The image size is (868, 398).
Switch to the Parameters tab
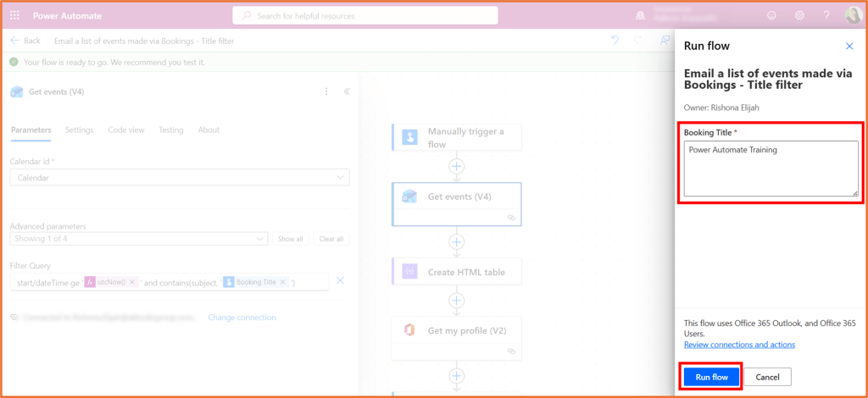[x=31, y=130]
